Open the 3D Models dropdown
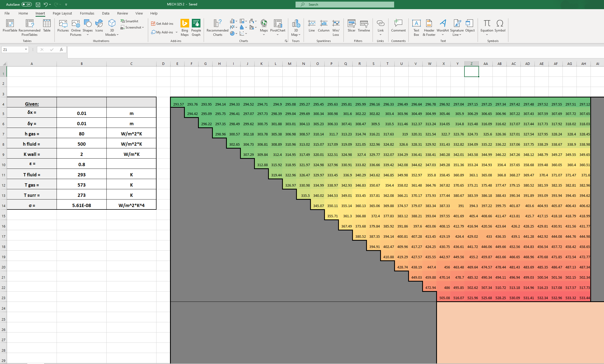This screenshot has width=604, height=364. (112, 28)
